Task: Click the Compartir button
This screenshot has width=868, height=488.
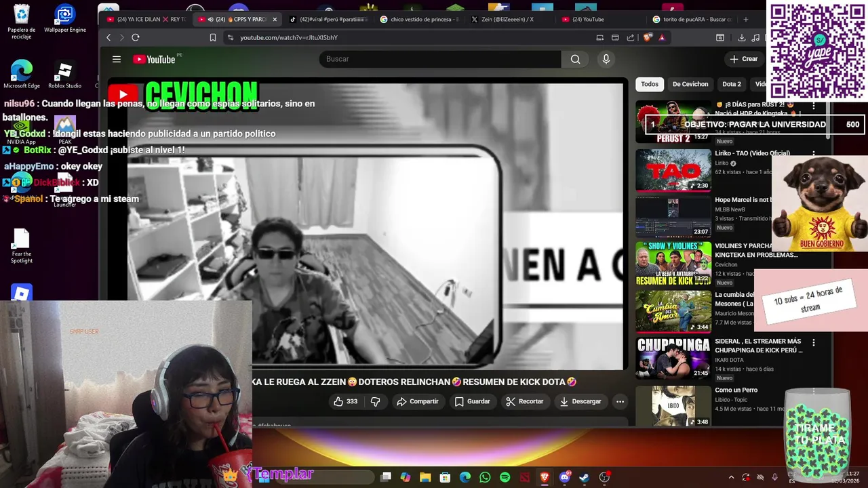Action: [x=418, y=401]
